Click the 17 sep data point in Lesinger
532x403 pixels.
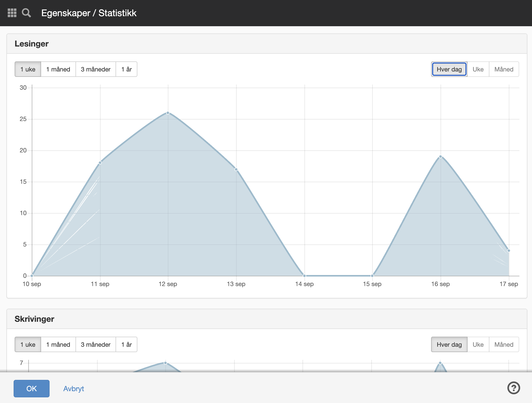pos(509,251)
